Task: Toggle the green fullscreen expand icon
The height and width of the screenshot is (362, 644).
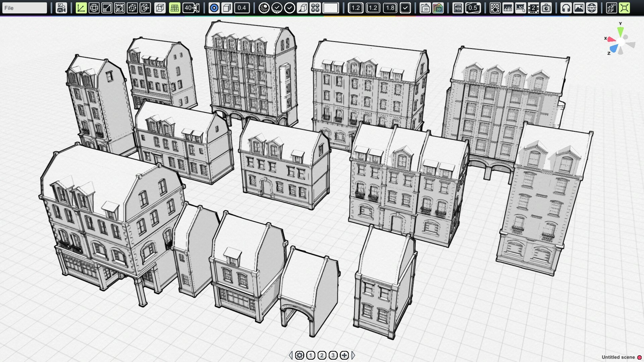Action: coord(624,8)
